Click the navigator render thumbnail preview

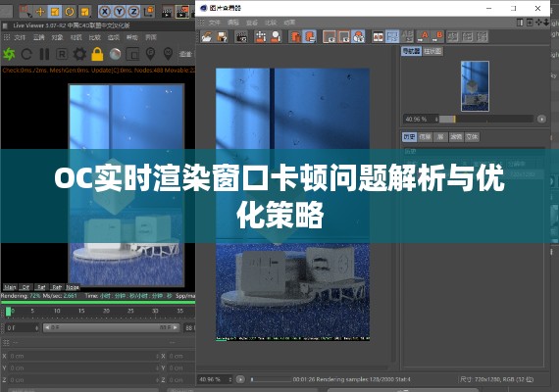475,86
